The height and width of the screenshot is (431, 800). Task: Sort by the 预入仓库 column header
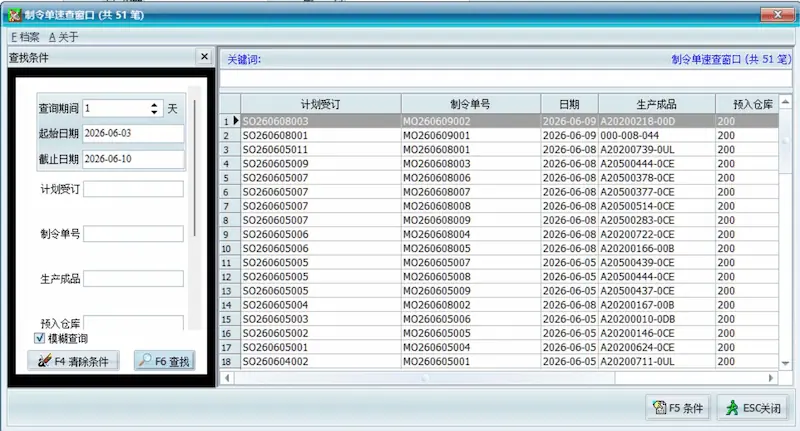coord(746,104)
